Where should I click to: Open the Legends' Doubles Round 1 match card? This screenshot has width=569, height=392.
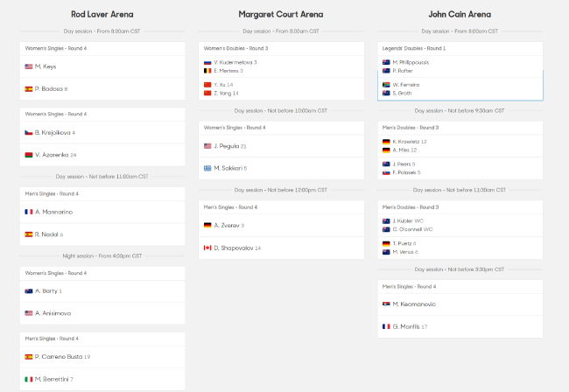tap(460, 74)
